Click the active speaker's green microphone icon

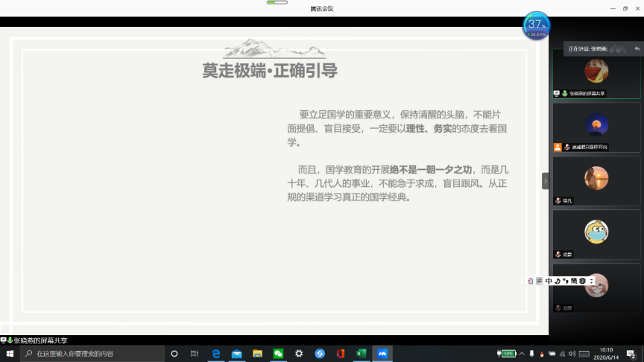(x=565, y=93)
